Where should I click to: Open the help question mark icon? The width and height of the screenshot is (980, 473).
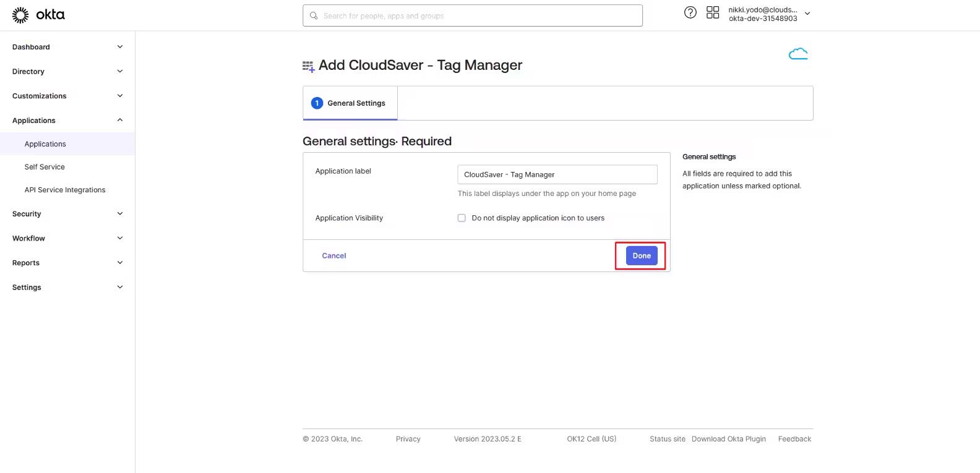click(x=690, y=12)
